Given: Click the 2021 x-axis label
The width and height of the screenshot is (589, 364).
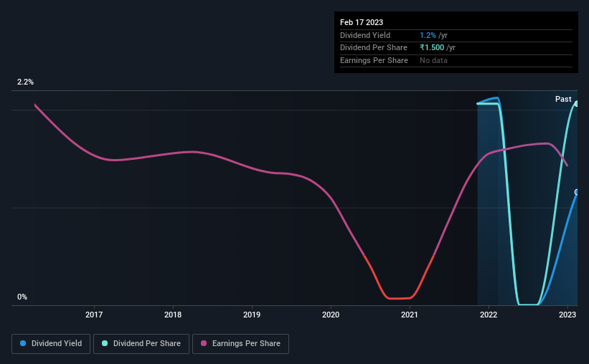Looking at the screenshot, I should click(410, 315).
